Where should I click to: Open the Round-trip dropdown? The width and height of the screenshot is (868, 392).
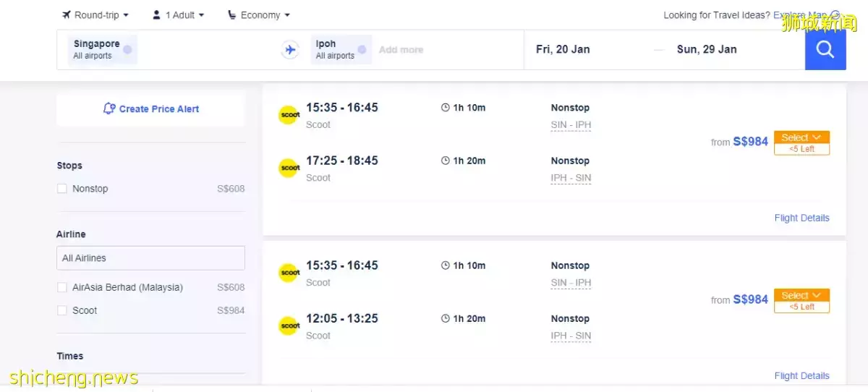pyautogui.click(x=95, y=14)
